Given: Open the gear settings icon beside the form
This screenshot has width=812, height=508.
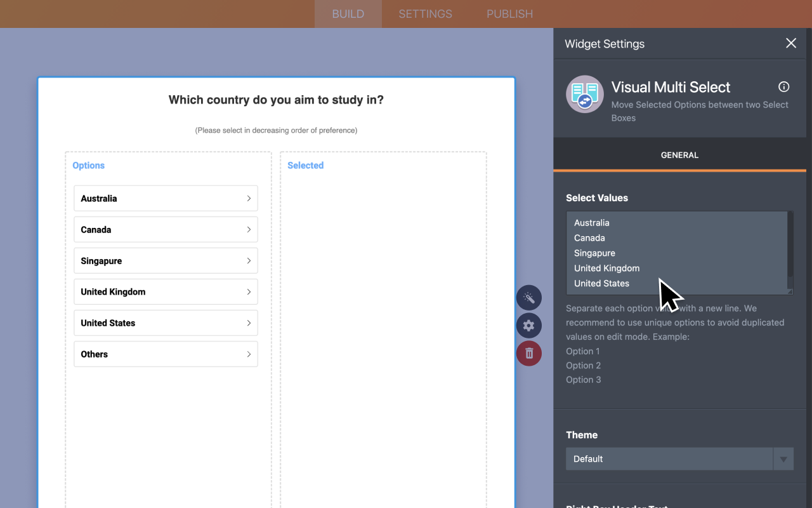Looking at the screenshot, I should tap(528, 325).
